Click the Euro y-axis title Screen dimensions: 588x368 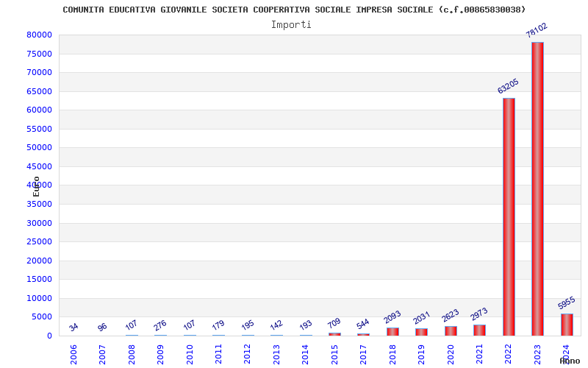pos(36,186)
